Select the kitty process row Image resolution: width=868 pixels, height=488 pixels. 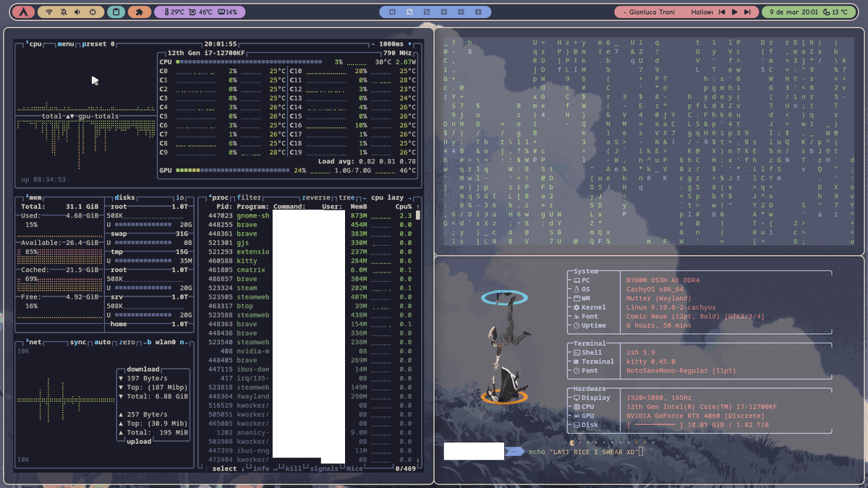click(310, 261)
